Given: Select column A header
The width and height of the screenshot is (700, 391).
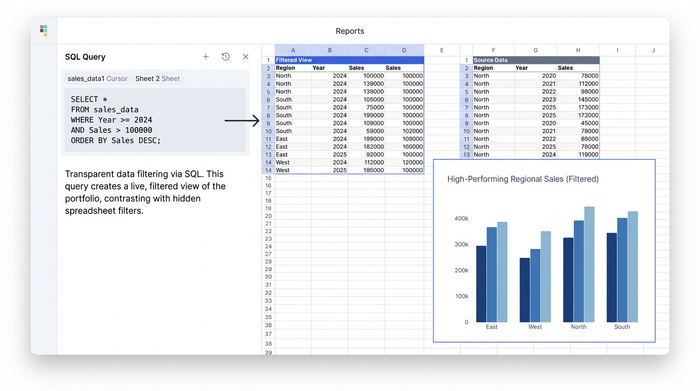Looking at the screenshot, I should [293, 50].
